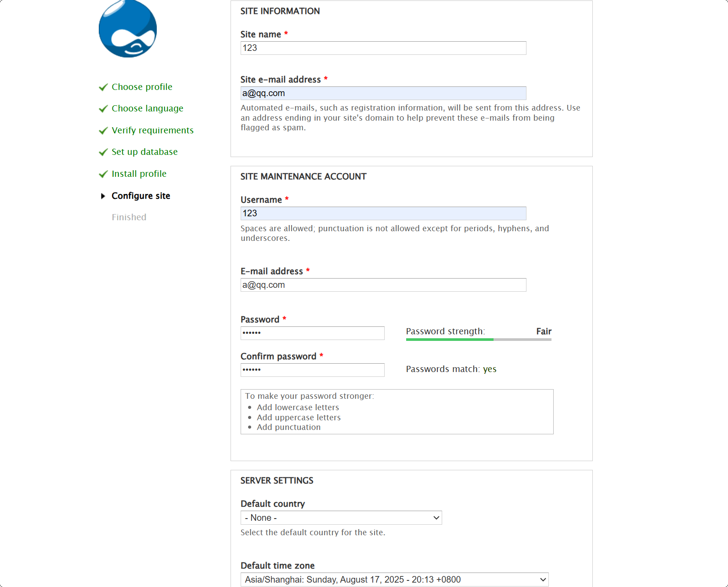The width and height of the screenshot is (728, 587).
Task: Select the Finished step in sidebar
Action: [129, 217]
